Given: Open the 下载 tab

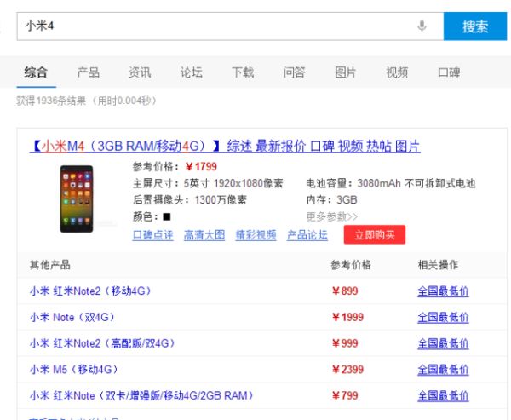Looking at the screenshot, I should (243, 72).
